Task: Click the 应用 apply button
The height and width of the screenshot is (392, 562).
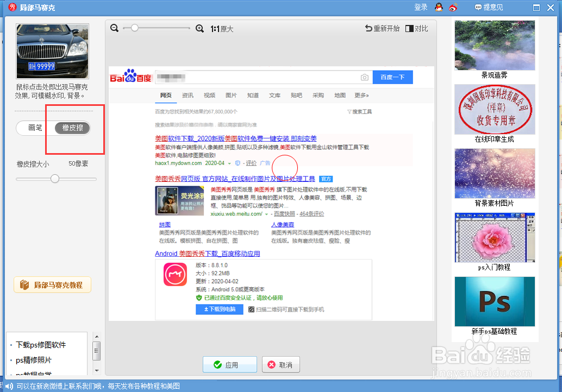Action: click(x=230, y=364)
